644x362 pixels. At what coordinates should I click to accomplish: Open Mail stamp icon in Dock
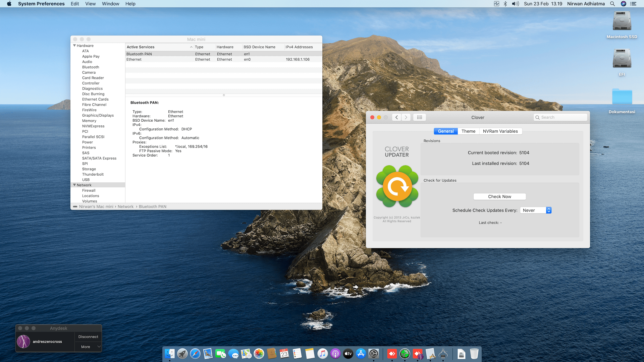208,354
